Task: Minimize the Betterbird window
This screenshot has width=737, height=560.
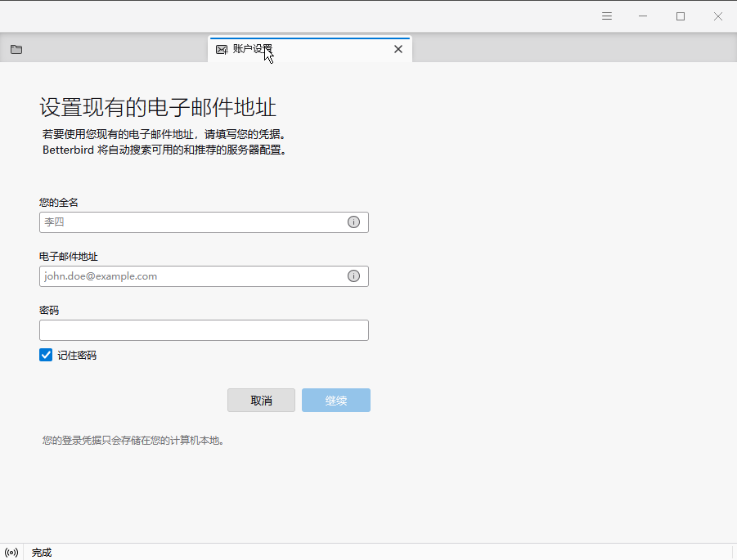Action: (x=643, y=16)
